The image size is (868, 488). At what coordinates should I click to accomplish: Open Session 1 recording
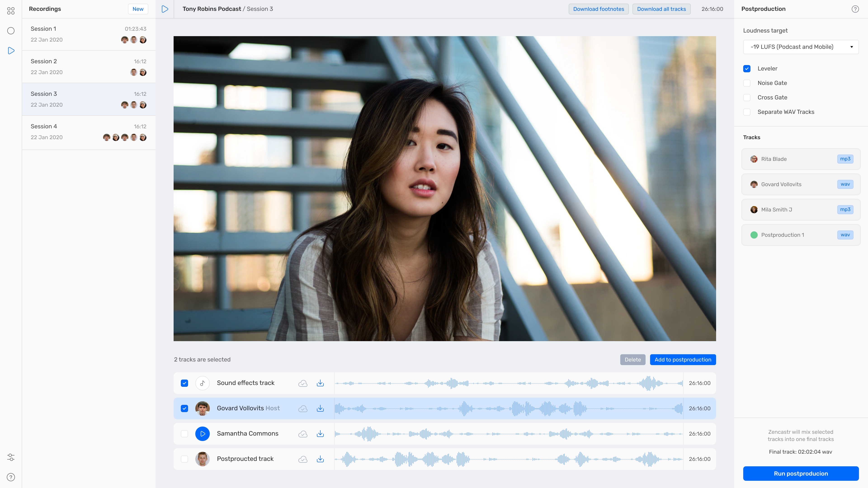[x=89, y=34]
